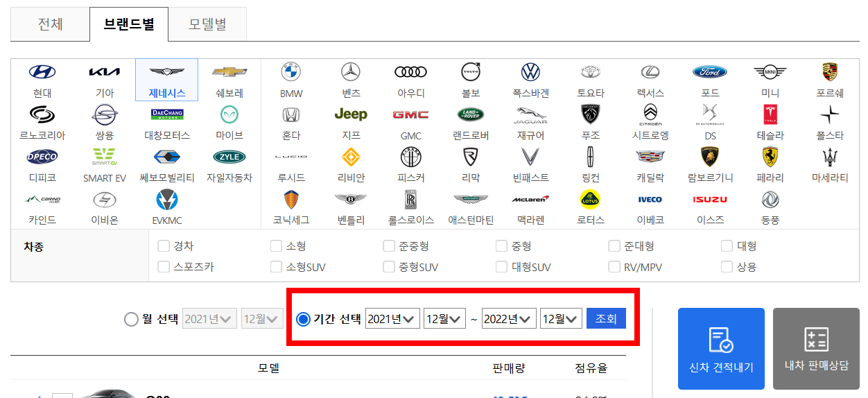
Task: Select the Mercedes-Benz (벤츠) logo
Action: click(x=351, y=71)
